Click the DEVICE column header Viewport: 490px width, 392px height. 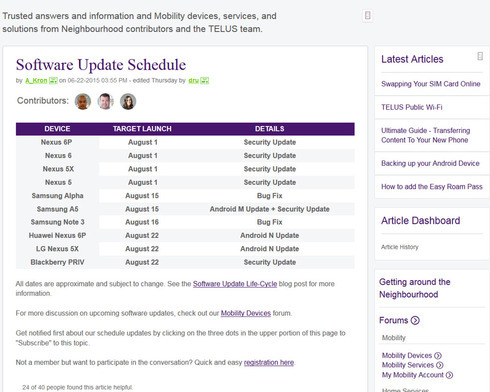57,129
